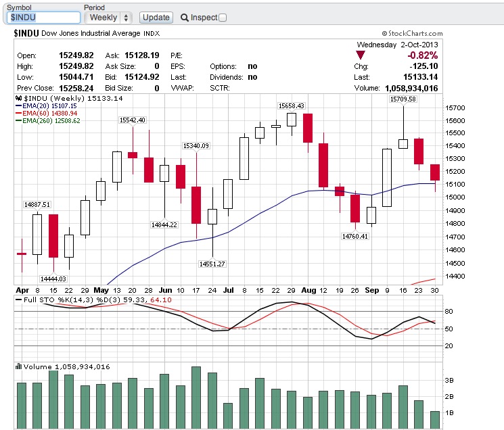Click the stochastic 80 level axis label

click(x=449, y=311)
